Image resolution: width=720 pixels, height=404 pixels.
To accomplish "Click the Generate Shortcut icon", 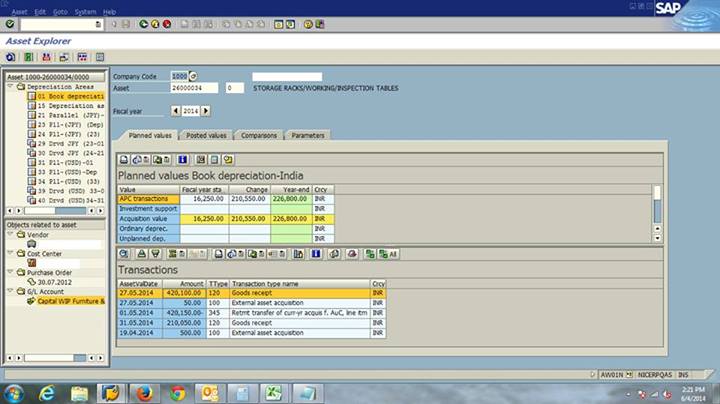I will coord(290,24).
